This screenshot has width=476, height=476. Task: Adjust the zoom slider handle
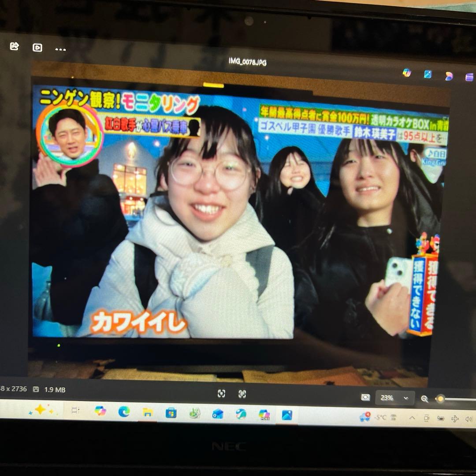point(440,399)
